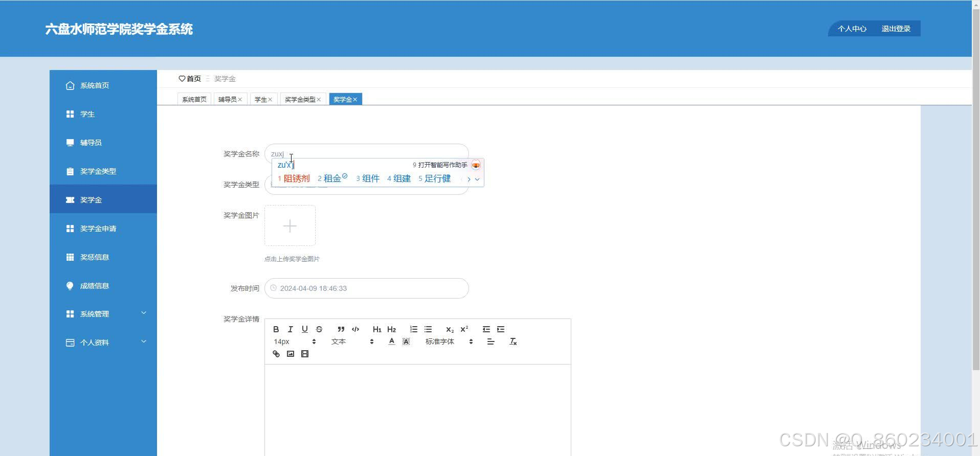980x456 pixels.
Task: Open 标准字体 font dropdown
Action: point(449,341)
